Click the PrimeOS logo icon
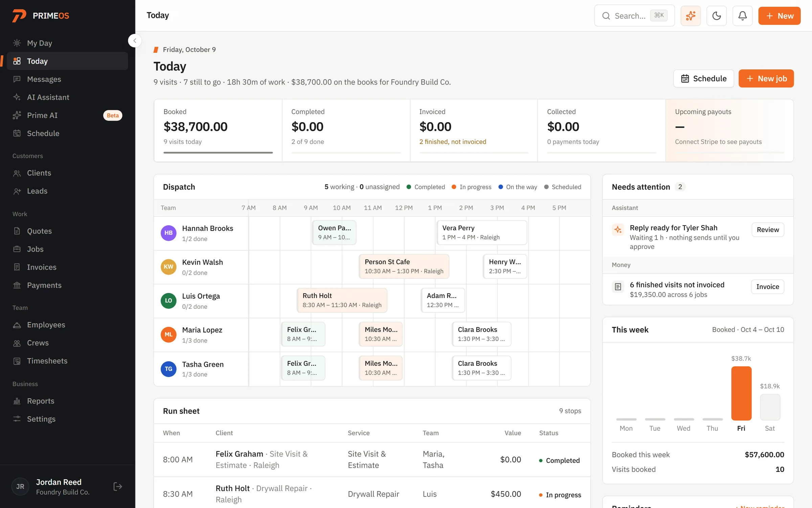 tap(19, 16)
